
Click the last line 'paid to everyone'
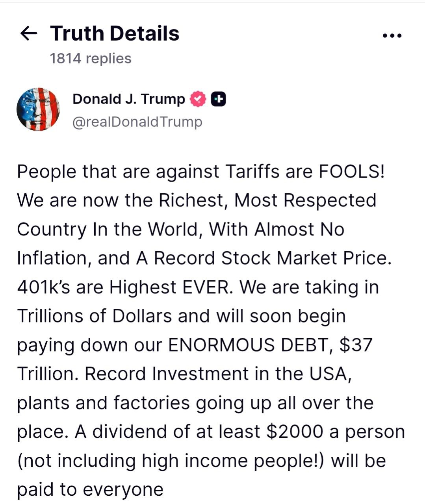(90, 489)
